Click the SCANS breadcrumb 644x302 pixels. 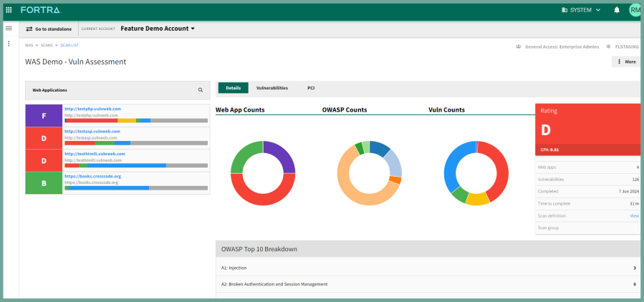click(x=47, y=45)
